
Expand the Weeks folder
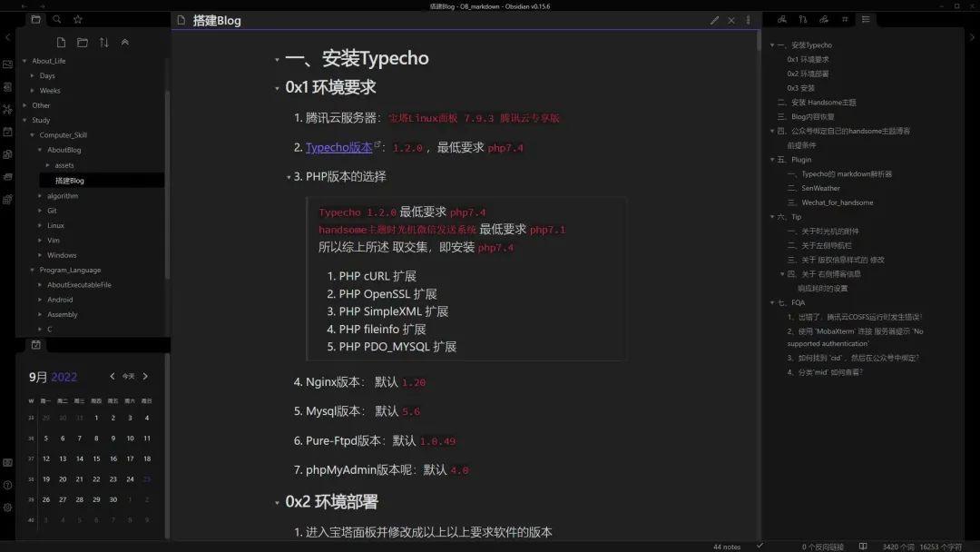pos(32,91)
